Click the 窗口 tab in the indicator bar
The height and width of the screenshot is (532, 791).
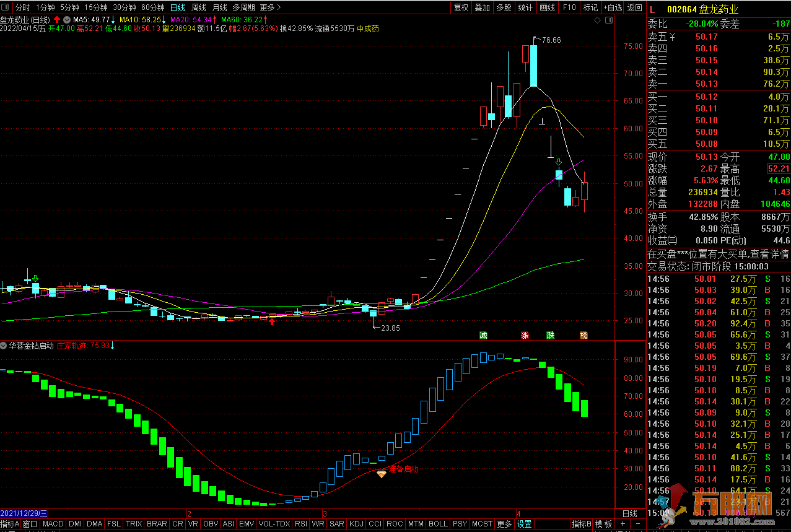(30, 524)
